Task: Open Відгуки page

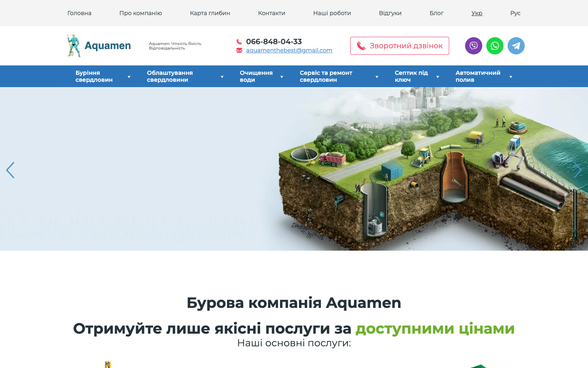Action: tap(390, 13)
